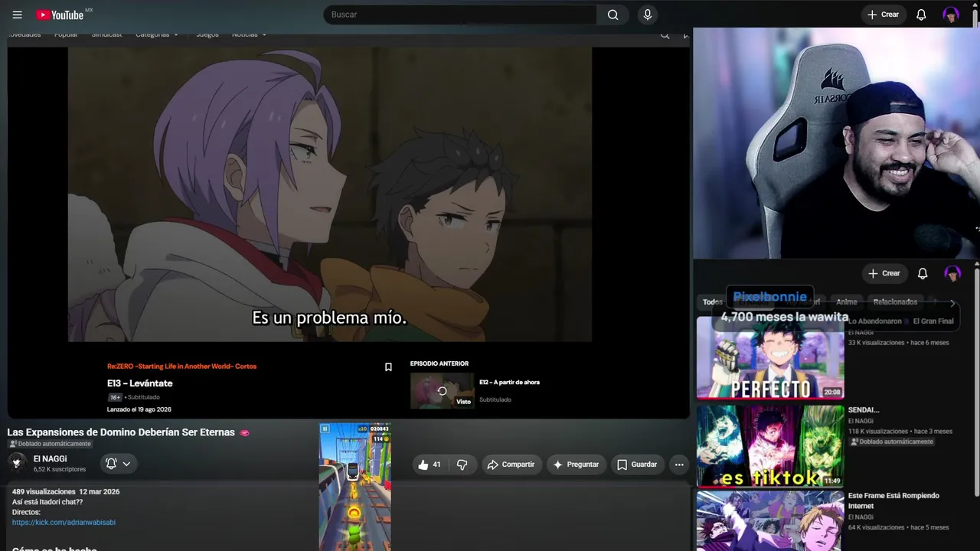The width and height of the screenshot is (980, 551).
Task: Open previous episode E12 thumbnail
Action: (x=442, y=391)
